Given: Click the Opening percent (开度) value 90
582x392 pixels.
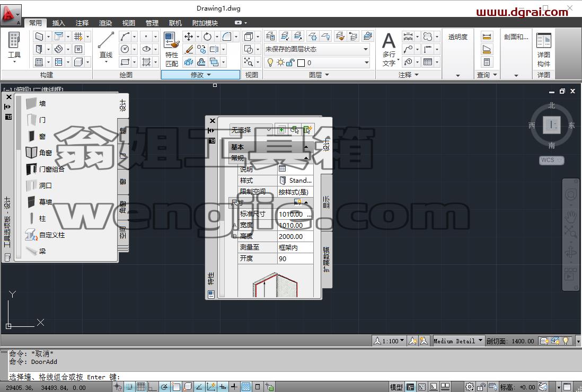Looking at the screenshot, I should click(295, 259).
